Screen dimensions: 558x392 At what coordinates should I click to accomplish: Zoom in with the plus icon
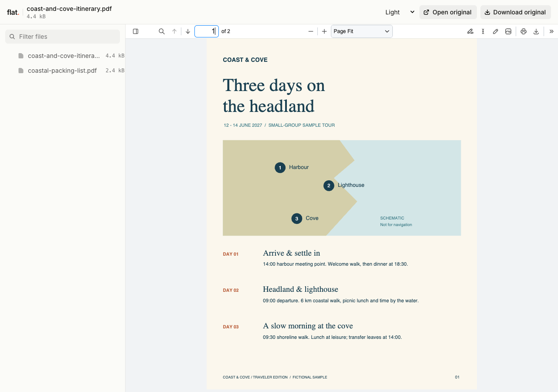pos(324,31)
